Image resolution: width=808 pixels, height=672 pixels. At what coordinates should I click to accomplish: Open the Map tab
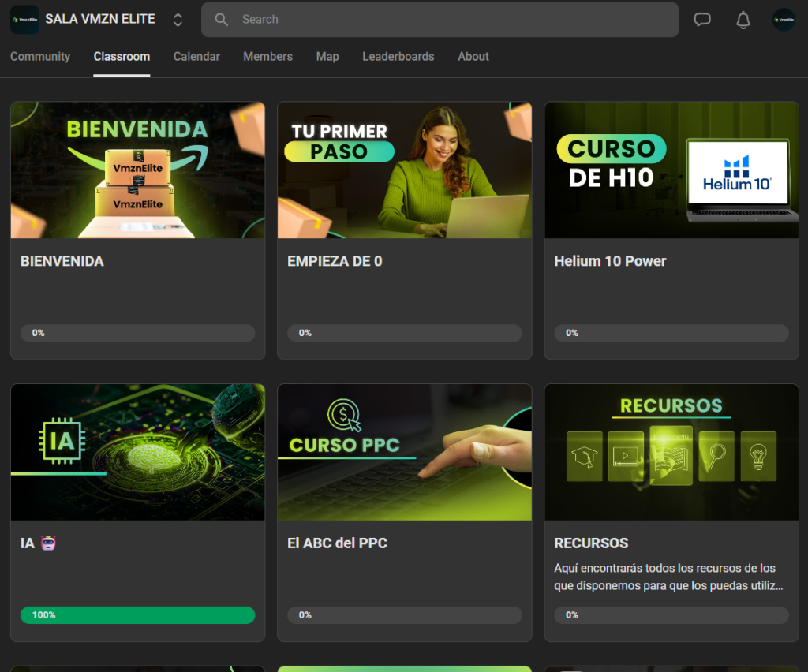327,57
